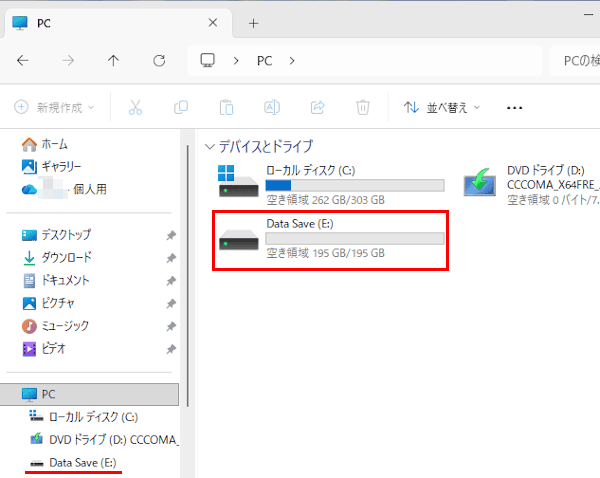The height and width of the screenshot is (478, 600).
Task: Open ピクチャ in quick access
Action: 48,303
